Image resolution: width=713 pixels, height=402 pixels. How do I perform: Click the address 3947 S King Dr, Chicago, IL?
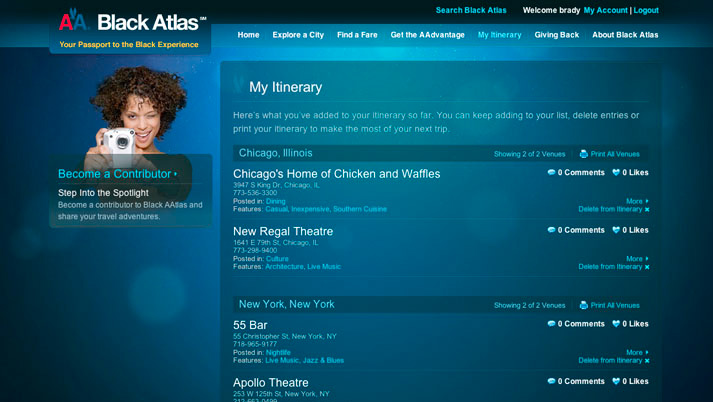276,185
